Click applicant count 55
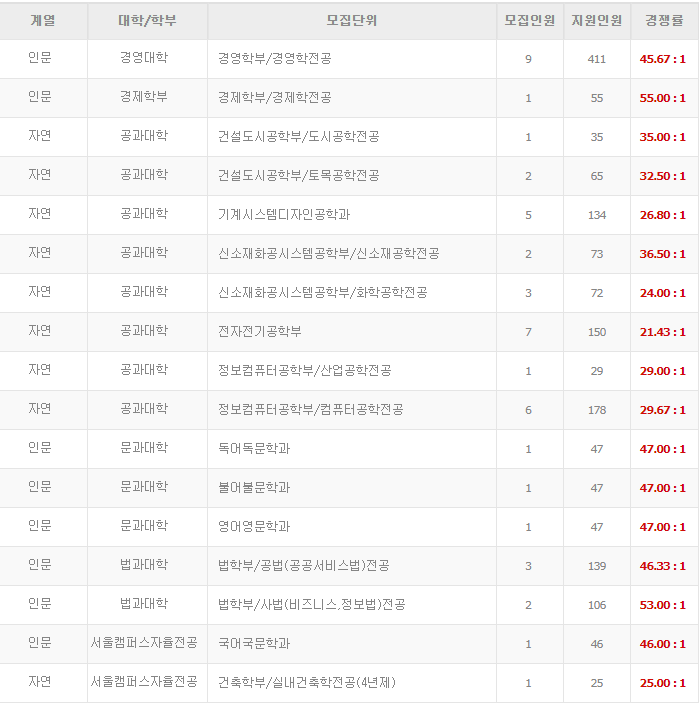 (x=597, y=98)
